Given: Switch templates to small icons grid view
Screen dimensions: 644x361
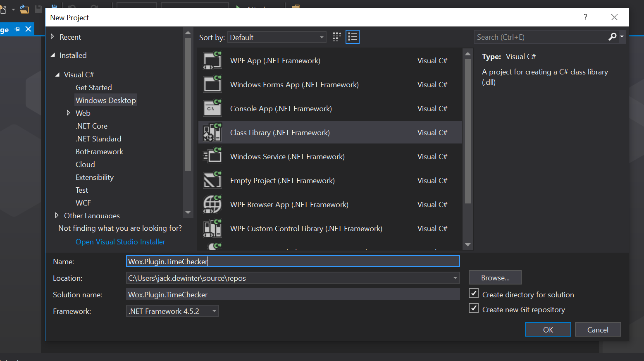Looking at the screenshot, I should pyautogui.click(x=336, y=36).
